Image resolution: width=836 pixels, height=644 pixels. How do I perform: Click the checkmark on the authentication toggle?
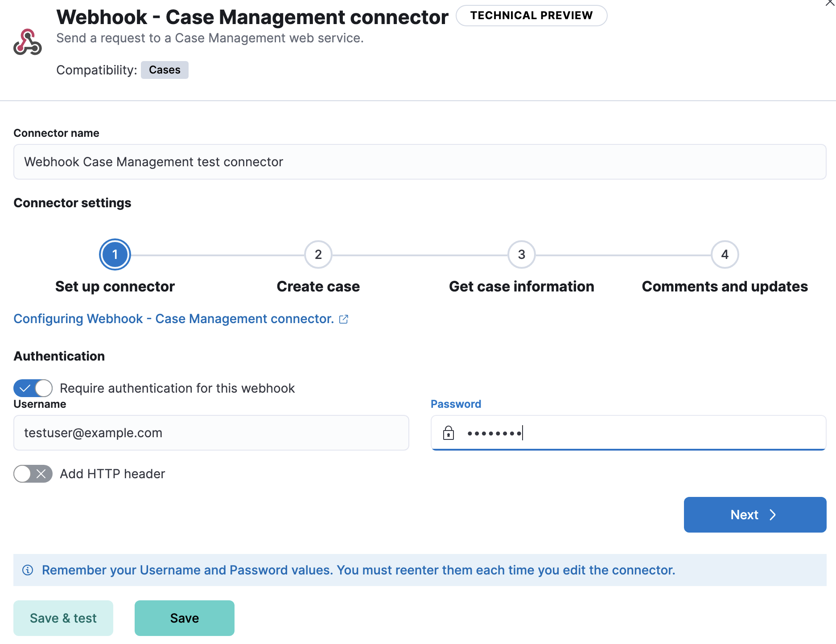(x=25, y=388)
